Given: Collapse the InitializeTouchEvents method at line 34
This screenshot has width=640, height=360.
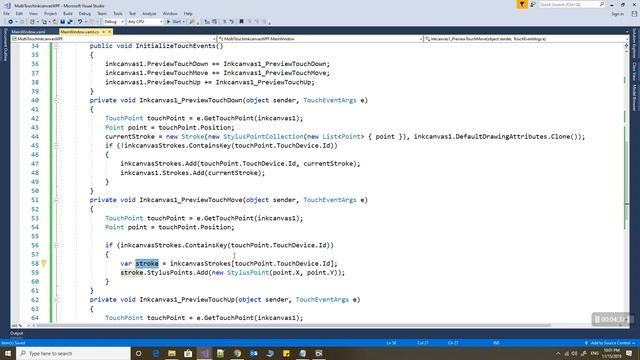Looking at the screenshot, I should 56,46.
